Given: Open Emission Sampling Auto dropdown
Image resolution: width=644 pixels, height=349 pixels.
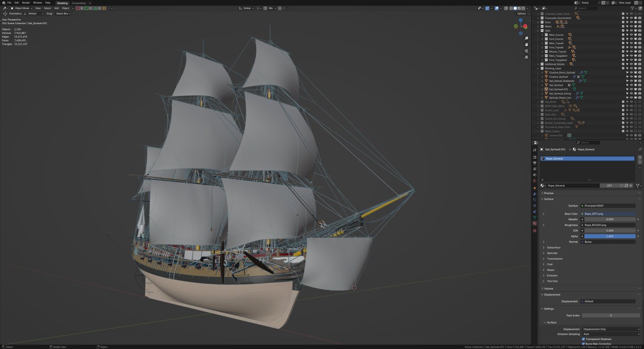Looking at the screenshot, I should click(x=611, y=334).
